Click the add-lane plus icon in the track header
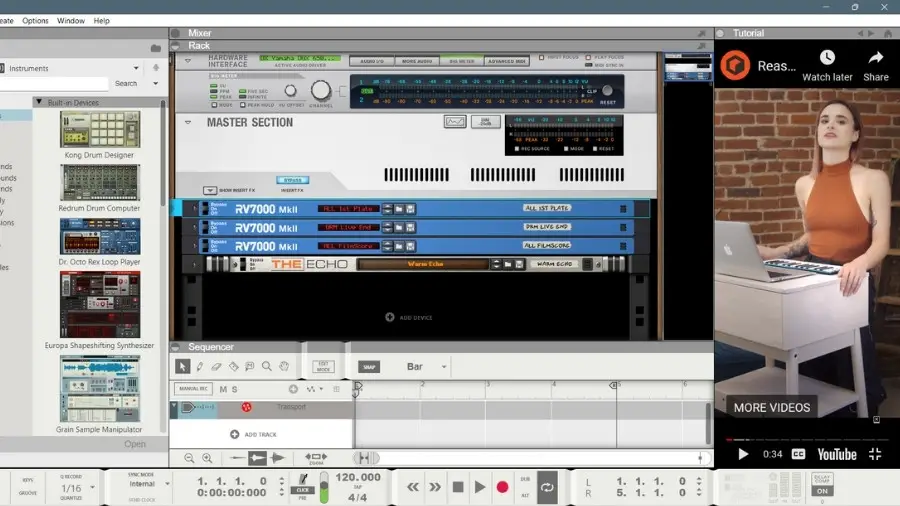 pos(293,389)
